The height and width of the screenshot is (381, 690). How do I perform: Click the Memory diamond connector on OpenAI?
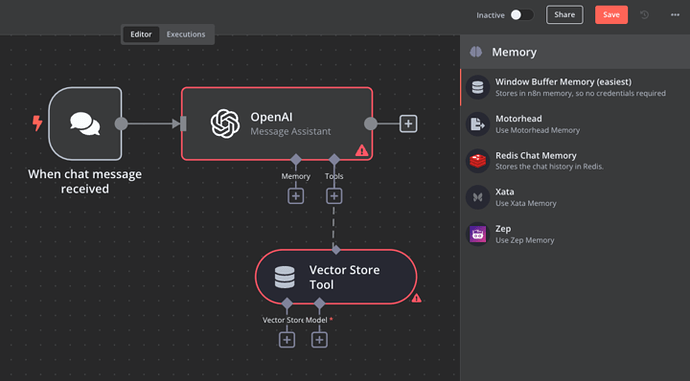click(x=296, y=159)
